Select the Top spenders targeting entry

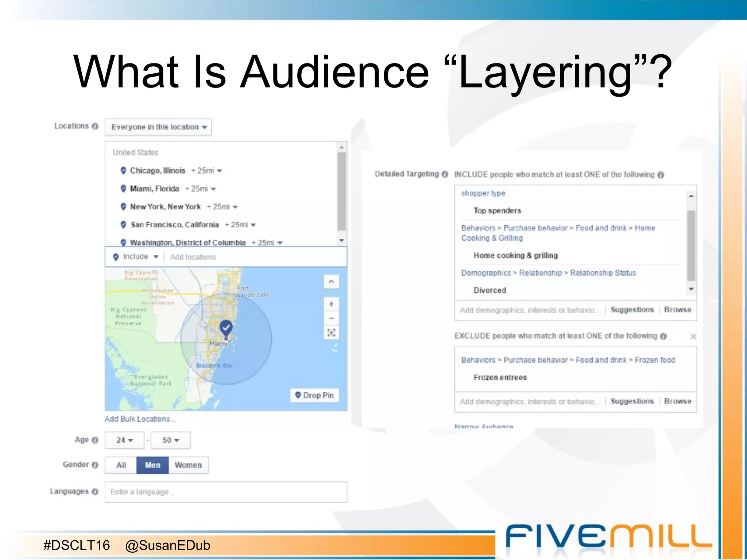(x=498, y=211)
